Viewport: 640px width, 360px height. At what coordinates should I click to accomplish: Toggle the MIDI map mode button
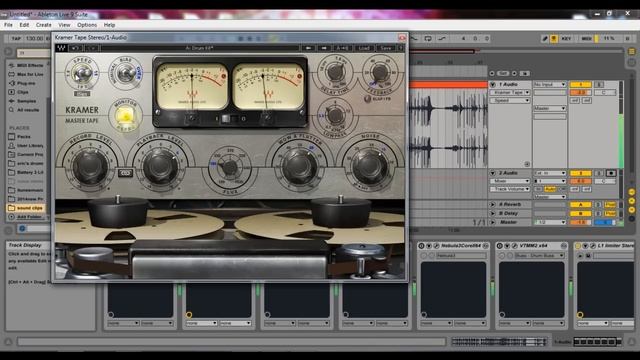(x=587, y=38)
